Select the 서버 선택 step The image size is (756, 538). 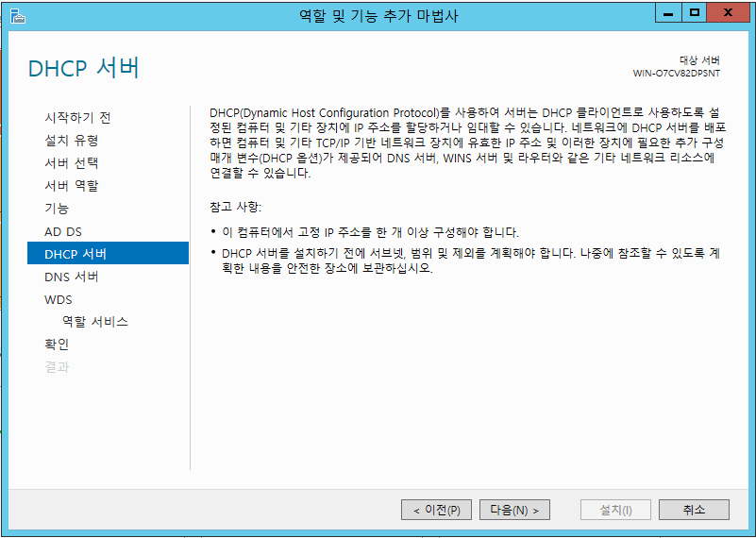coord(71,163)
